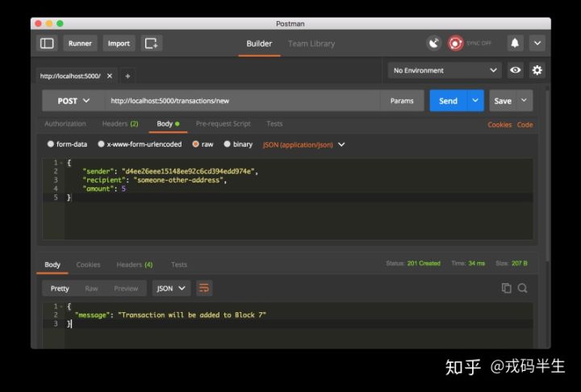Image resolution: width=581 pixels, height=392 pixels.
Task: Click the request URL field
Action: coord(242,101)
